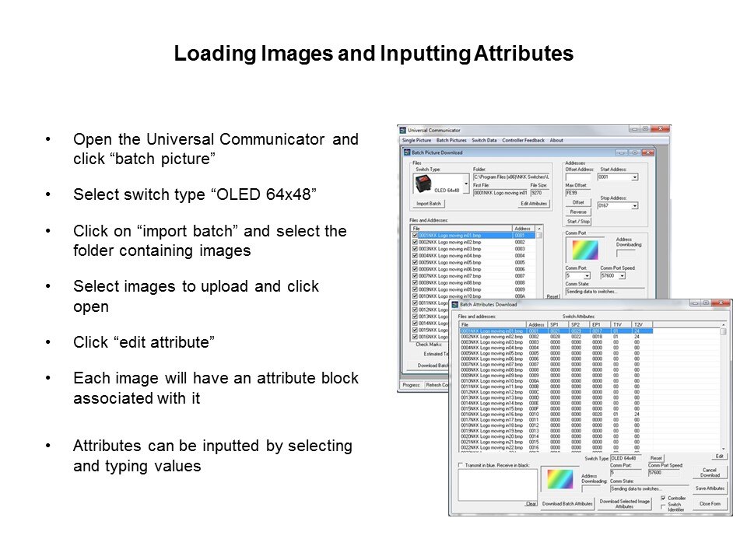Open the Controller Feedback menu
747x560 pixels.
coord(523,141)
